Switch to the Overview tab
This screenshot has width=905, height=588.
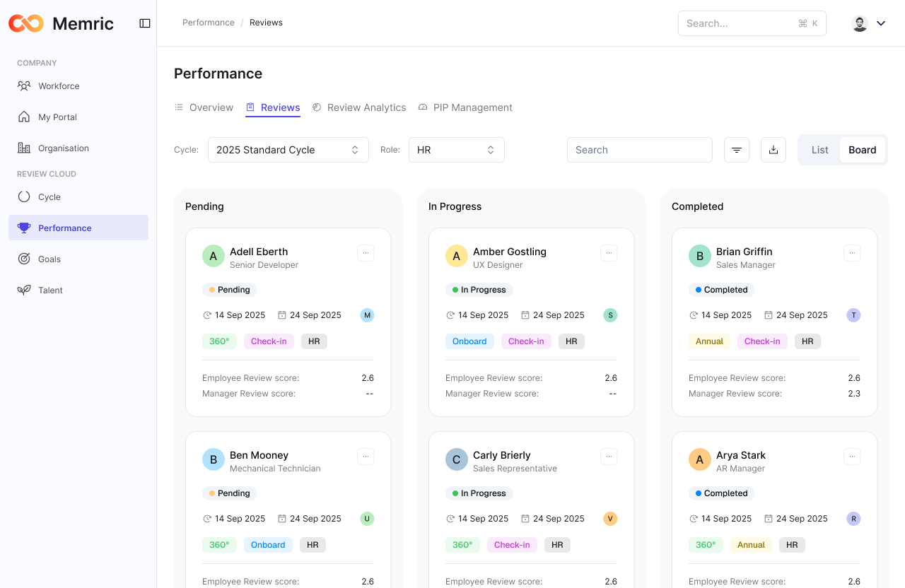(204, 107)
